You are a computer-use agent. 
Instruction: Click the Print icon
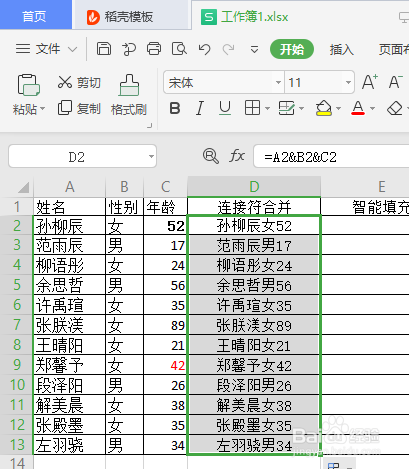pyautogui.click(x=154, y=49)
